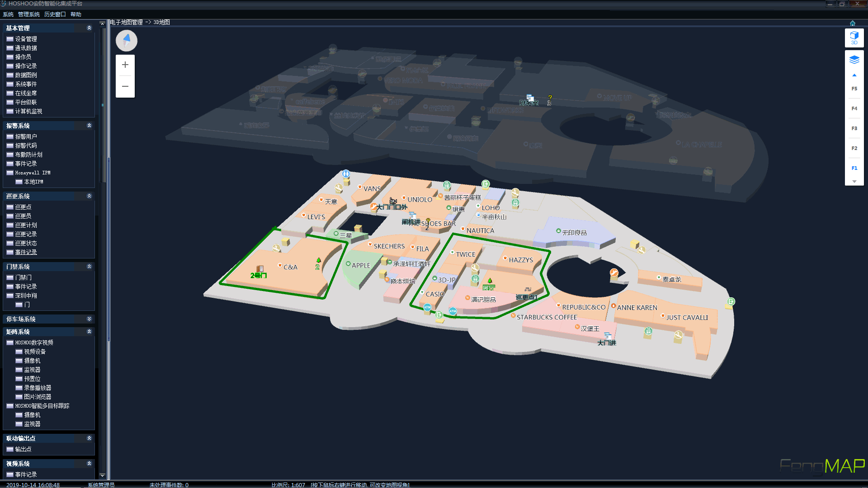Click the home icon at top right

[853, 23]
